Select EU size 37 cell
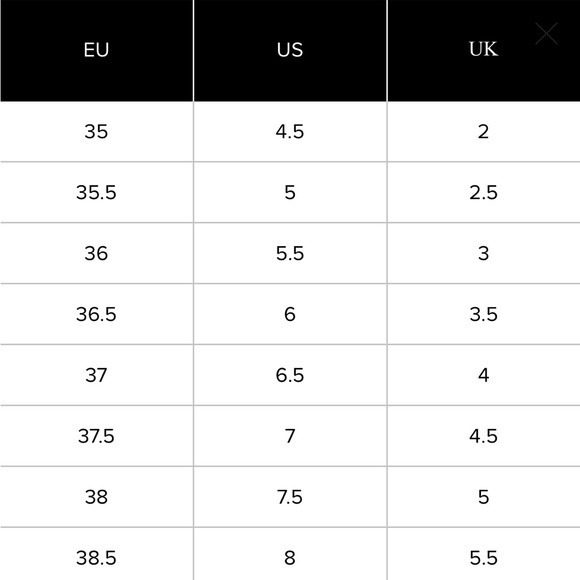 [96, 375]
